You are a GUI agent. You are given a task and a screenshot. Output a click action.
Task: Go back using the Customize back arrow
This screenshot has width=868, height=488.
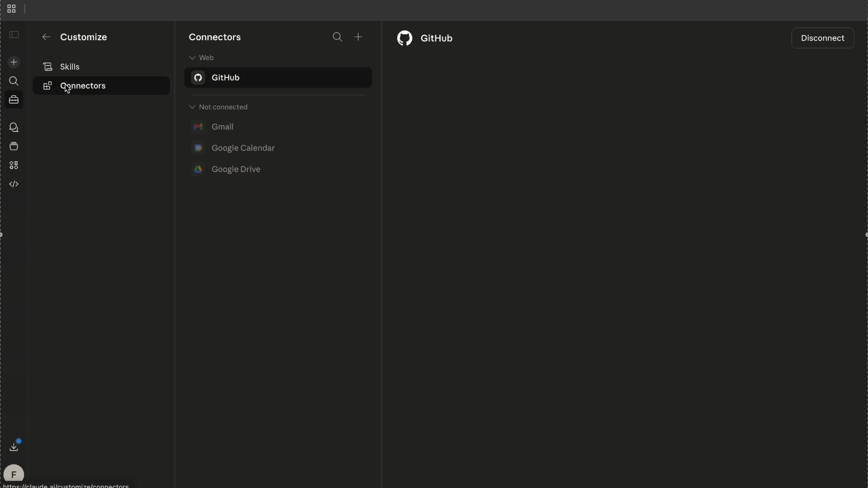click(x=47, y=37)
